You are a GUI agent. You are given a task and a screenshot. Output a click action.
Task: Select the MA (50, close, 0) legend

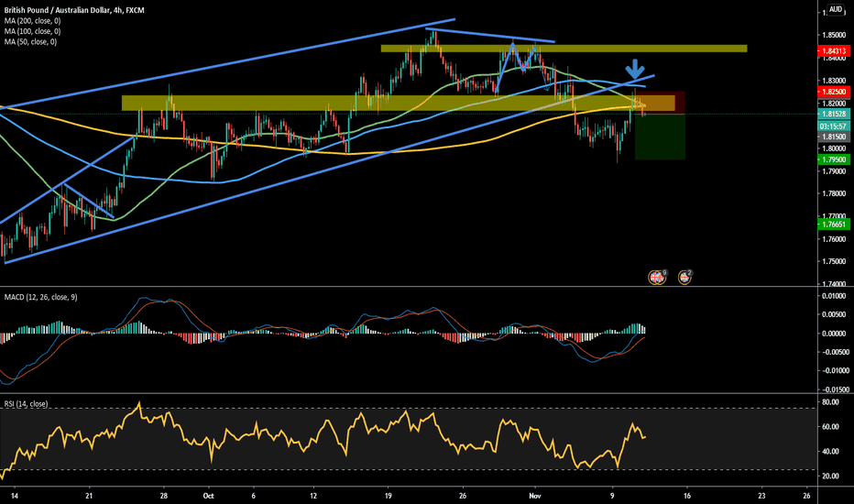point(30,41)
